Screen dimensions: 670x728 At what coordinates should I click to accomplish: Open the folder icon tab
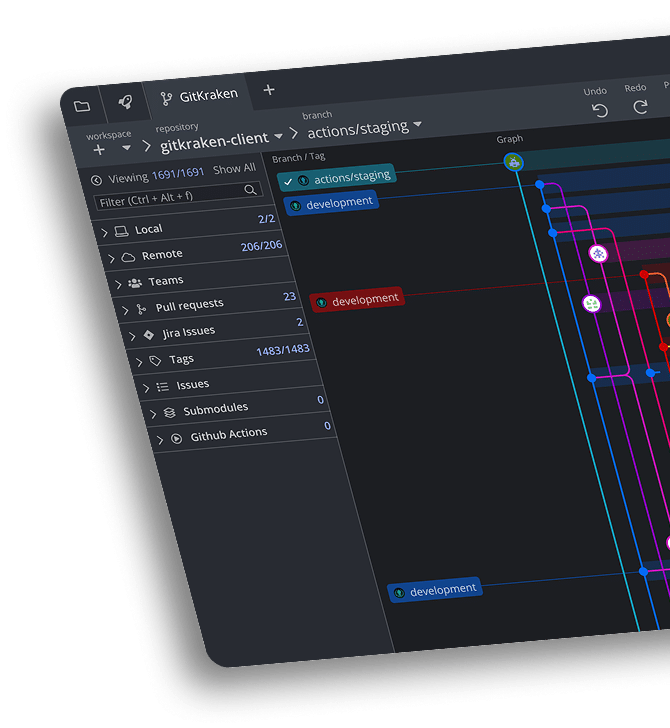[82, 106]
